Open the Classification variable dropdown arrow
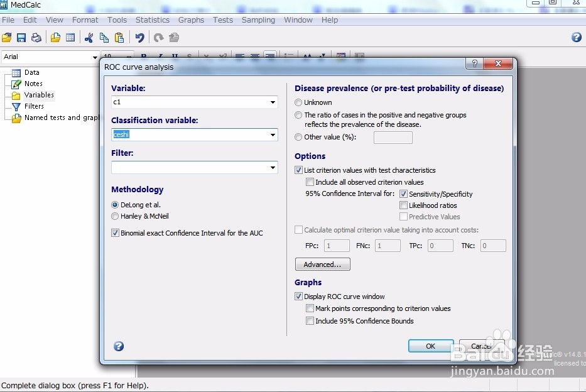 (x=273, y=135)
